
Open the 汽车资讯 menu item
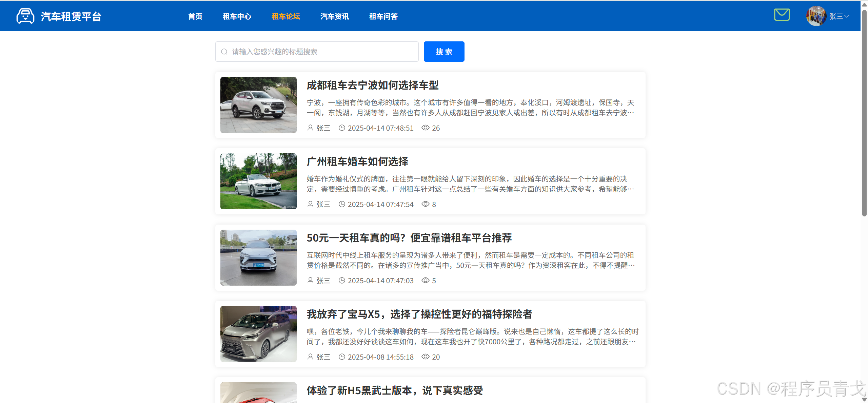(334, 16)
